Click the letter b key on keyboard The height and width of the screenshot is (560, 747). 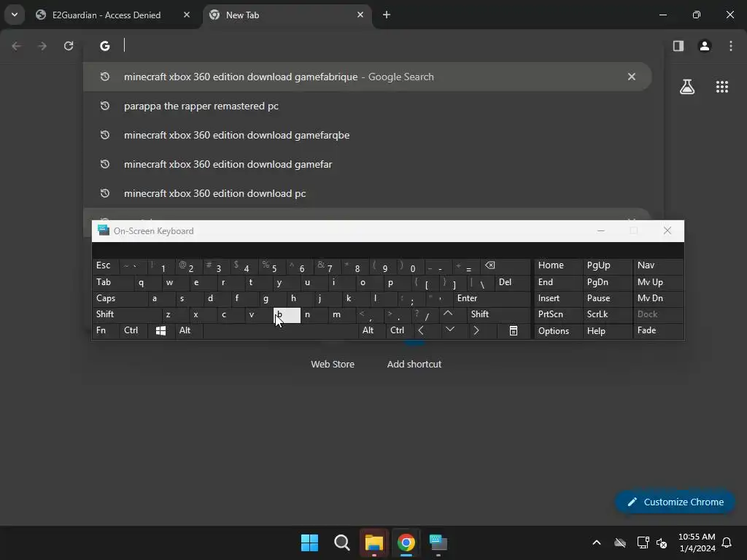coord(287,314)
